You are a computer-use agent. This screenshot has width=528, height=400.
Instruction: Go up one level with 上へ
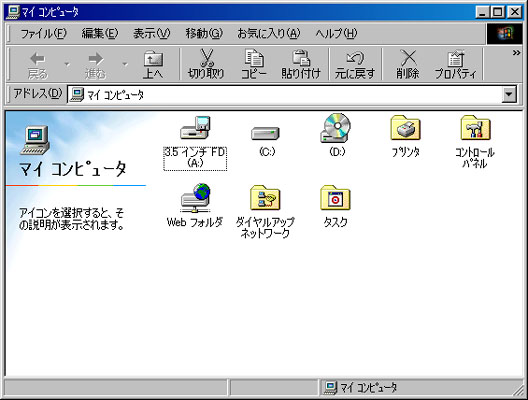pos(153,64)
